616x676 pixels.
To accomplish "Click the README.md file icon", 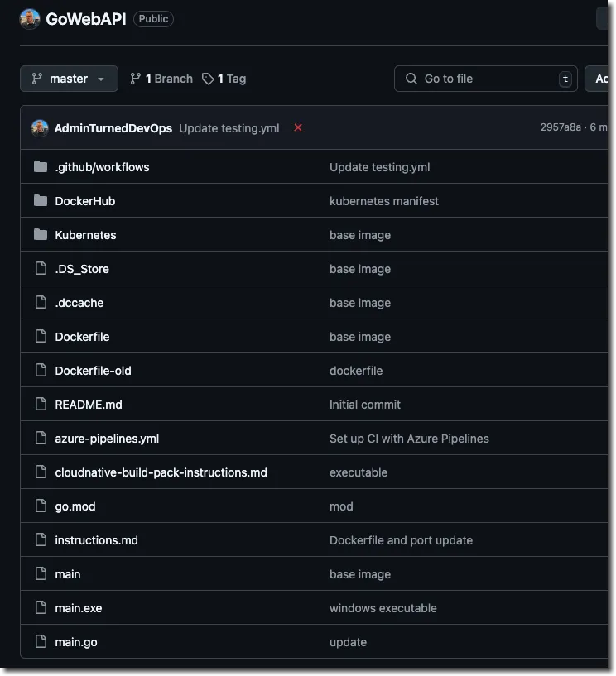I will tap(41, 405).
